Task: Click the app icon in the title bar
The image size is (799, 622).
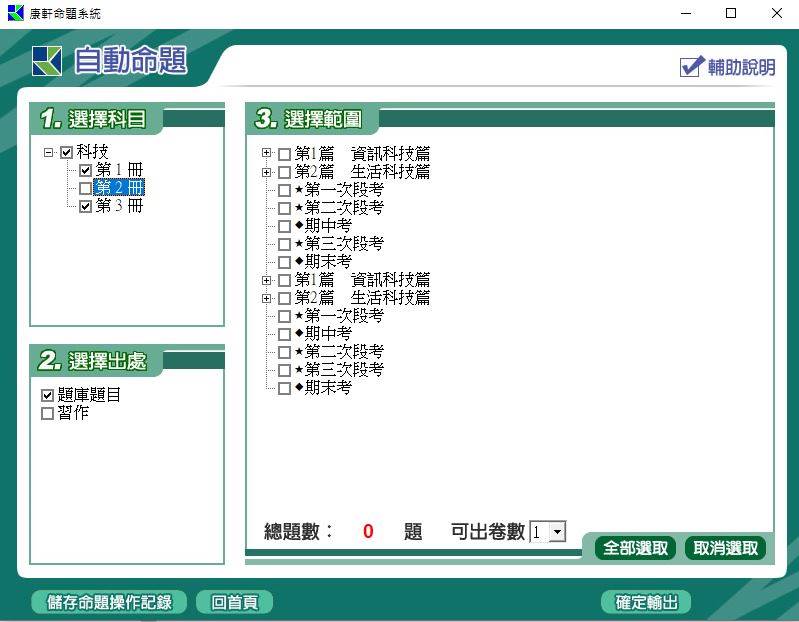Action: 16,13
